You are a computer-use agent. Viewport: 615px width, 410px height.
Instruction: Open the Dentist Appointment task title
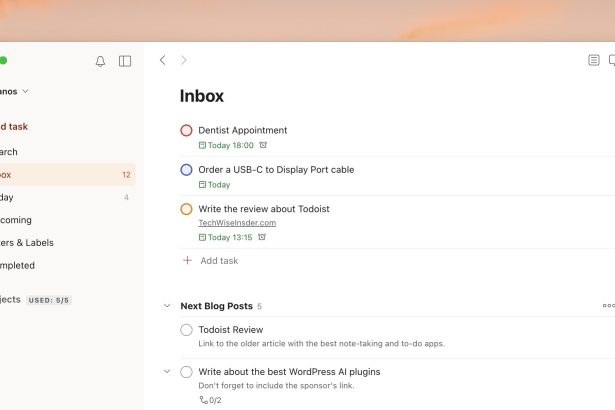click(243, 130)
